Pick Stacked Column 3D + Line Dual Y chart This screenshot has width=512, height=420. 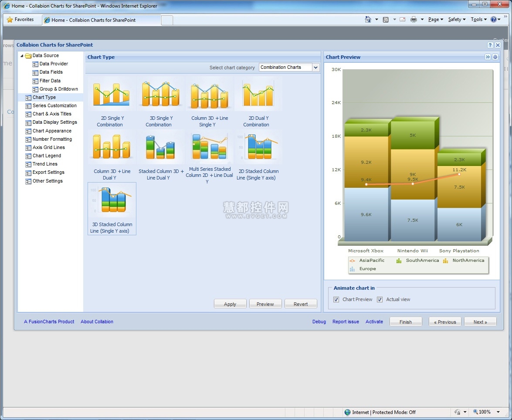click(x=160, y=147)
